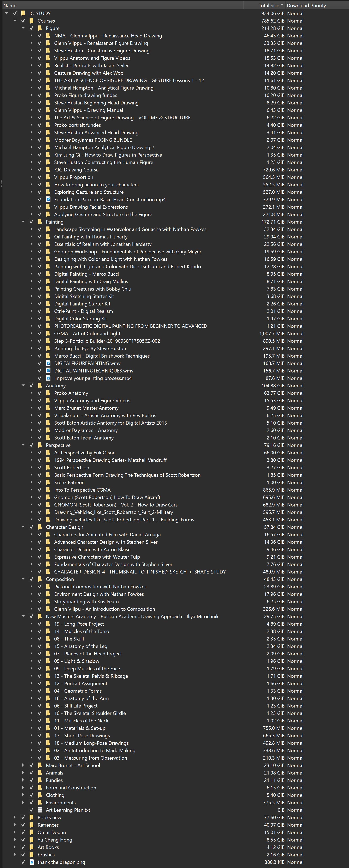Expand 'Oil Painting with Thomas Fluharty' folder
Viewport: 349px width, 868px height.
[31, 237]
